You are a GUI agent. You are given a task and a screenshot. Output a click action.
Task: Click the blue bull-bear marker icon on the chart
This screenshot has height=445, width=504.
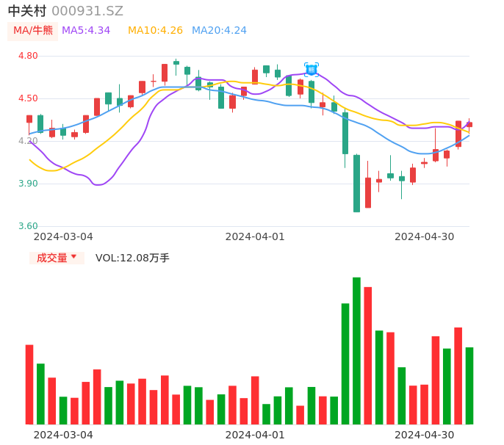click(x=312, y=70)
